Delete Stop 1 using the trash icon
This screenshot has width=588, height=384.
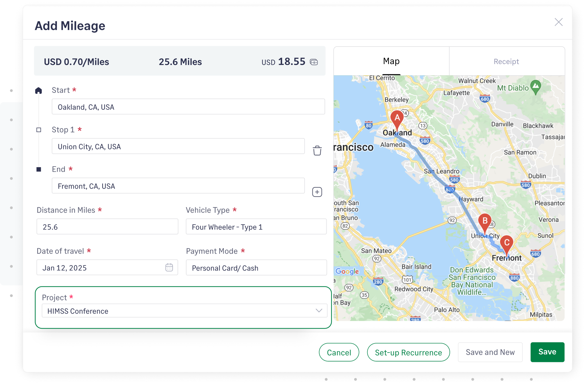[317, 150]
